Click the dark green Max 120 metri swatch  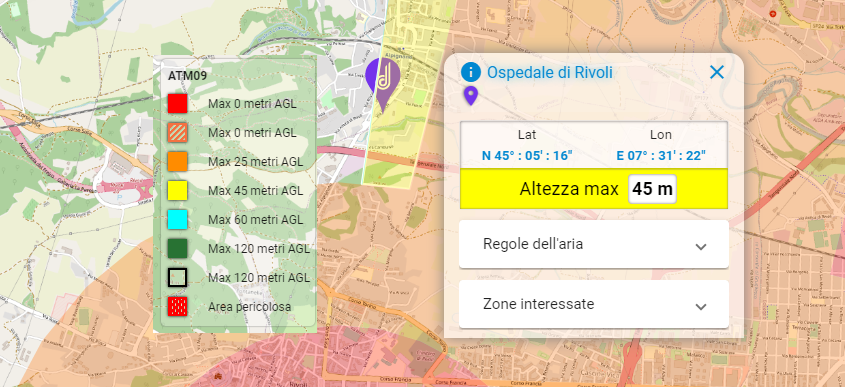click(x=177, y=248)
